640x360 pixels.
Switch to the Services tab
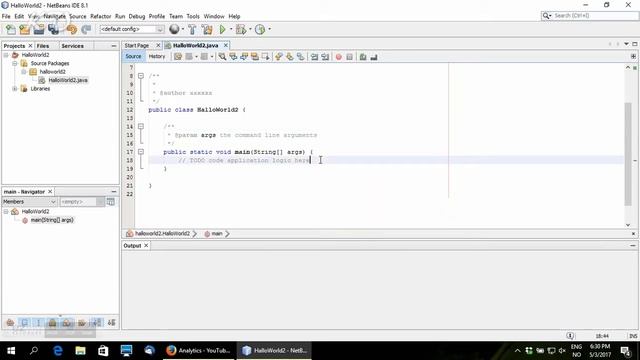(73, 46)
